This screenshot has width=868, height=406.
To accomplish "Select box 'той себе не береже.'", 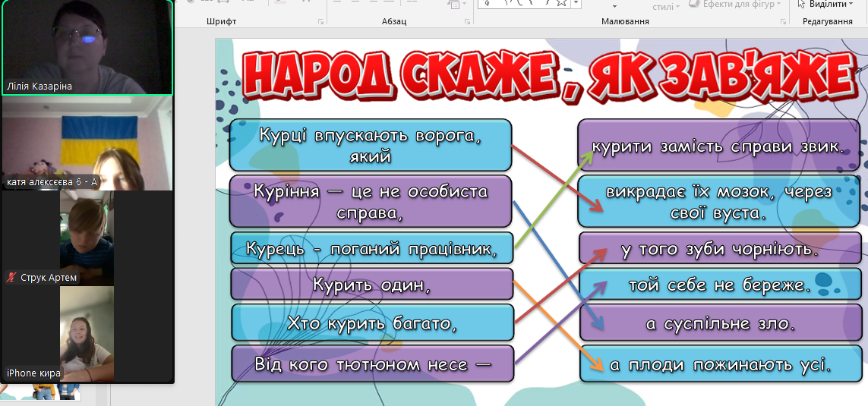I will [720, 285].
